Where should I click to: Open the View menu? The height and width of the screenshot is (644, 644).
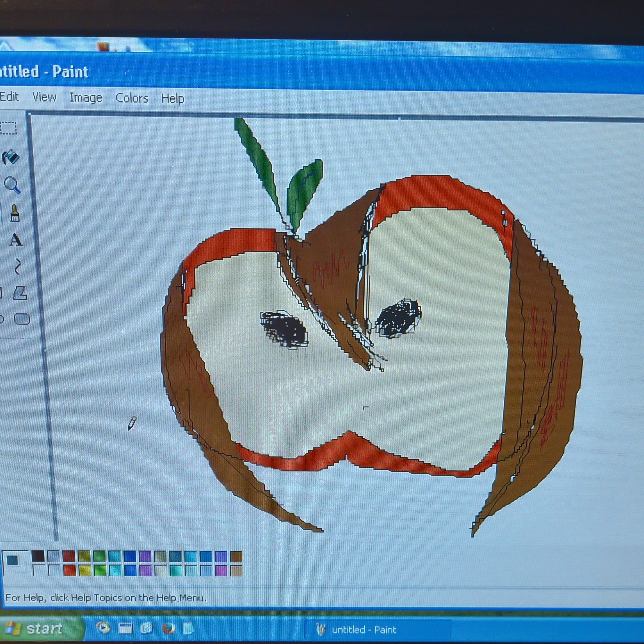click(44, 97)
